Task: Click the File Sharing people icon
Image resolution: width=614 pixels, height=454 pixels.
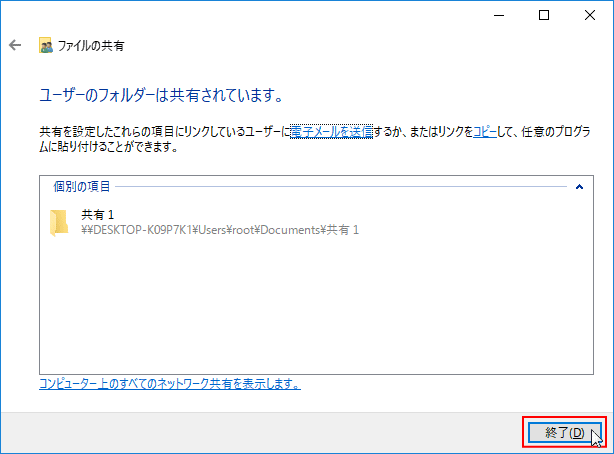Action: 46,45
